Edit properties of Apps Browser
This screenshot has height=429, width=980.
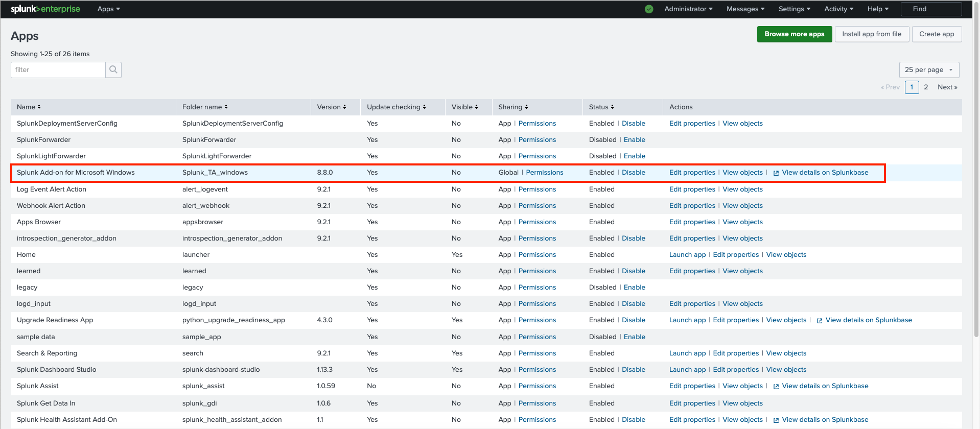pos(692,222)
